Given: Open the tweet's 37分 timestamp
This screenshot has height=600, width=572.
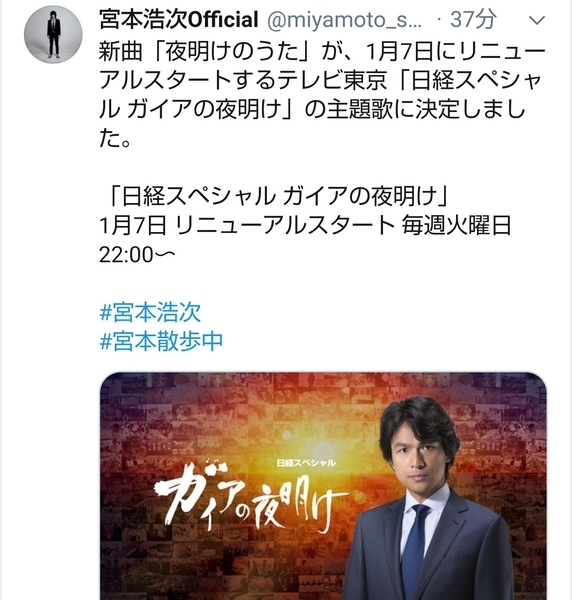Looking at the screenshot, I should tap(473, 20).
